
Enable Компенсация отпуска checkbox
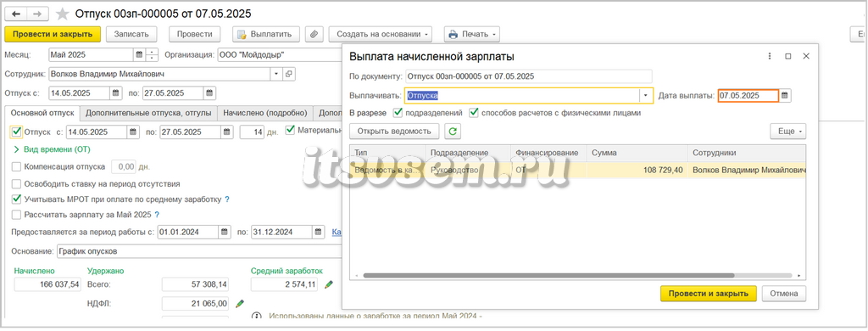point(16,166)
